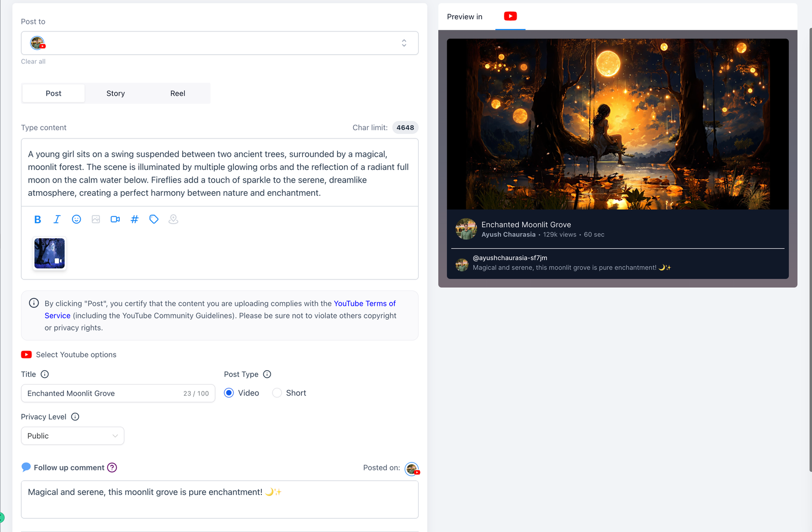The height and width of the screenshot is (532, 812).
Task: Apply italic formatting to content
Action: pos(57,220)
